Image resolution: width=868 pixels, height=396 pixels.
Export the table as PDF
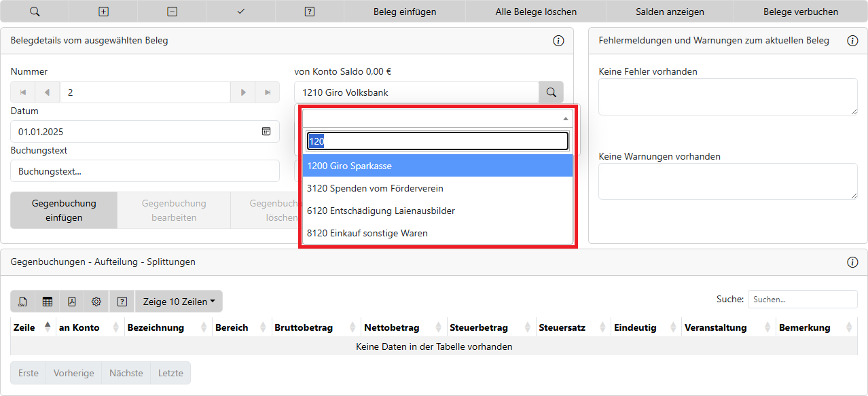(x=72, y=302)
